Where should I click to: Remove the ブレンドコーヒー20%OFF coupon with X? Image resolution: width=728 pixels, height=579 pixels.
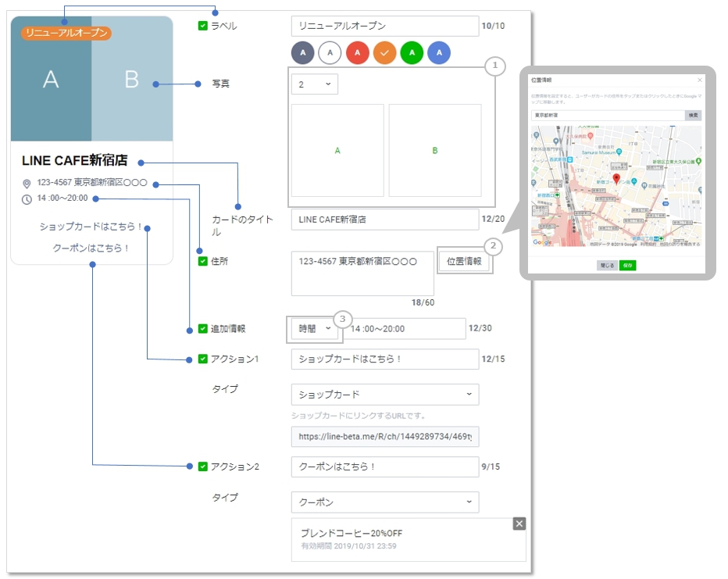pos(519,524)
